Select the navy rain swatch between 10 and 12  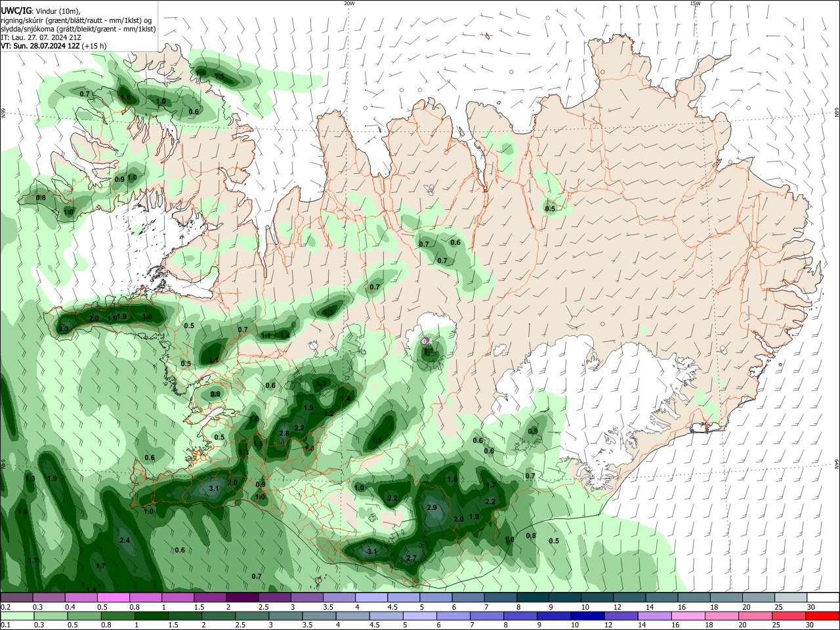pyautogui.click(x=586, y=616)
